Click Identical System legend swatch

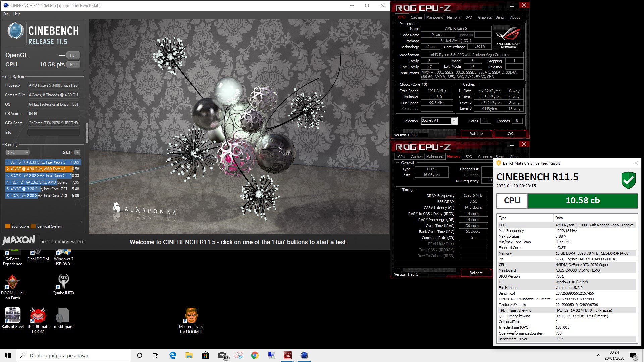tap(33, 226)
